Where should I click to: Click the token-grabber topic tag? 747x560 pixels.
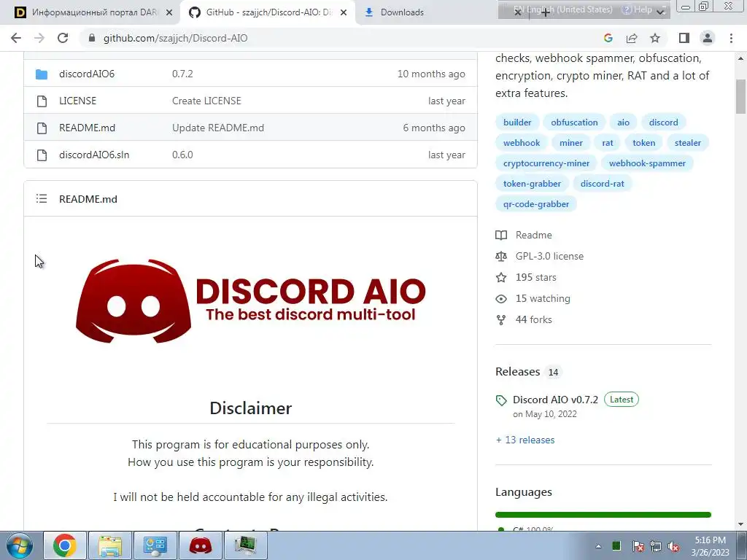coord(532,184)
